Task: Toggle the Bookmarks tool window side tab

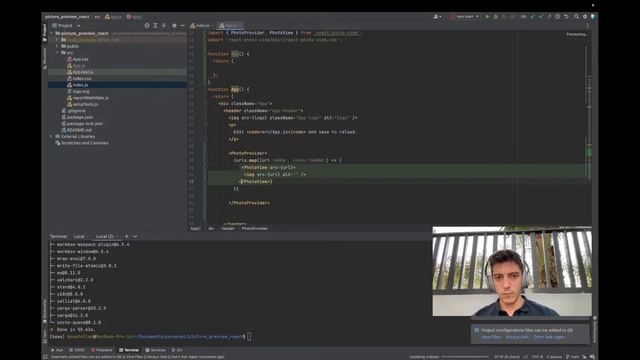Action: (44, 311)
